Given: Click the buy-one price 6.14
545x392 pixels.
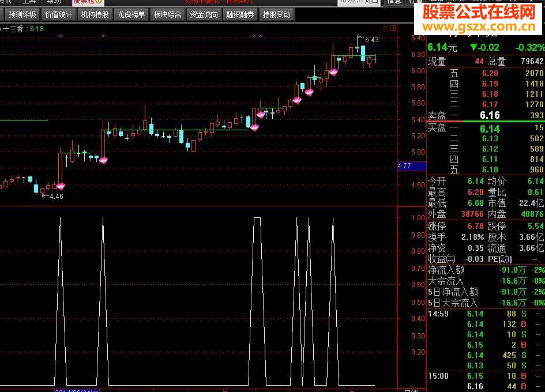Looking at the screenshot, I should 490,129.
